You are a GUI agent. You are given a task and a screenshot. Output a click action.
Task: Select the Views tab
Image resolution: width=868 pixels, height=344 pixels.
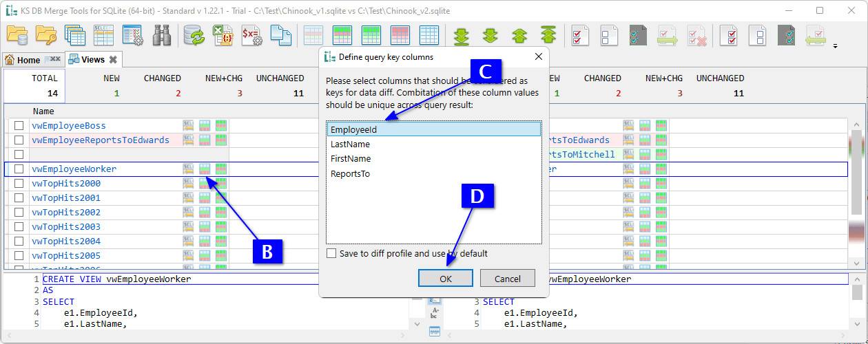(x=93, y=59)
